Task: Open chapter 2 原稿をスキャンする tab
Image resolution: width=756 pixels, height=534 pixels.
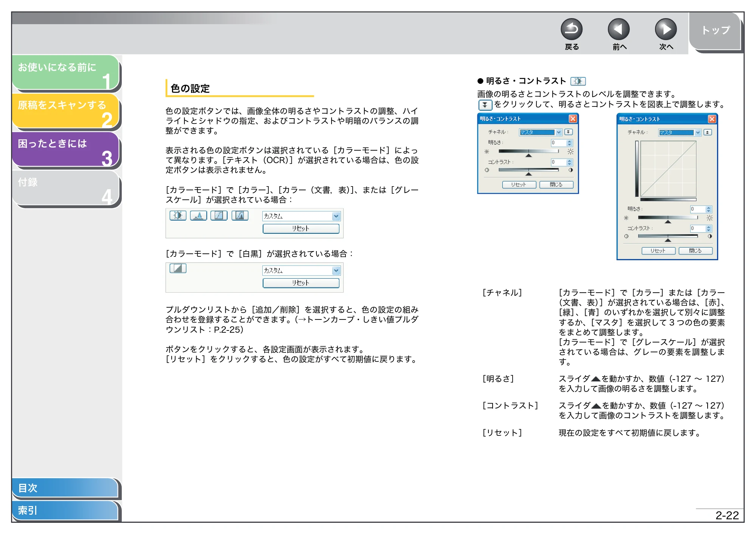Action: coord(66,110)
